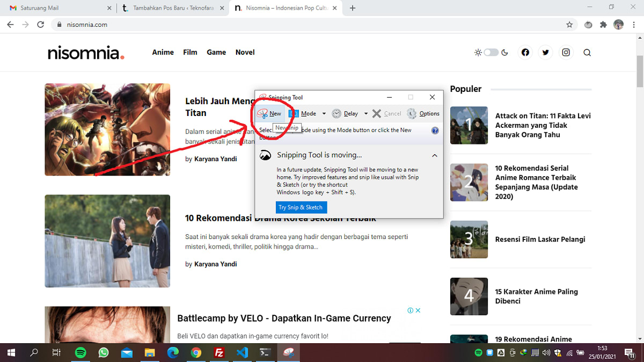644x362 pixels.
Task: Switch to the Tambahkan Pos Baru tab
Action: (x=172, y=8)
